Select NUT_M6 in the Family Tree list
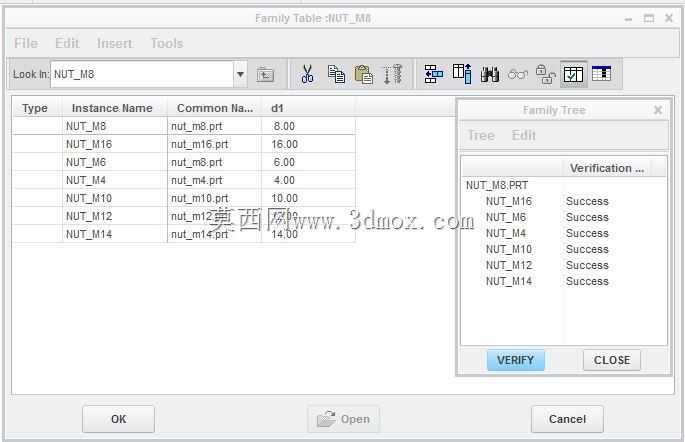685x442 pixels. (506, 217)
